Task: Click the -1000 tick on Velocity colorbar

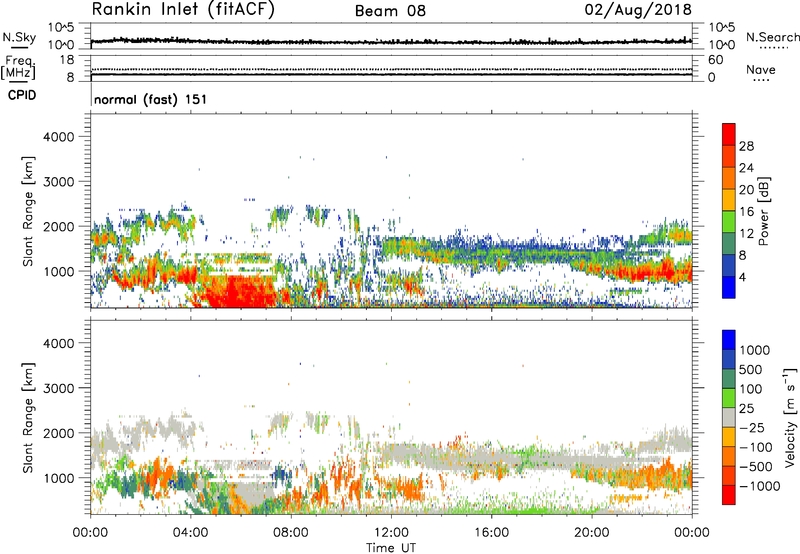Action: click(x=759, y=486)
